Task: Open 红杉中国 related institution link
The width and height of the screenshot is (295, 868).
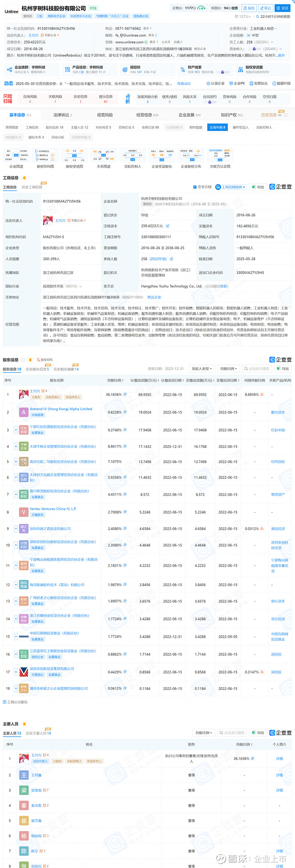Action: (278, 430)
